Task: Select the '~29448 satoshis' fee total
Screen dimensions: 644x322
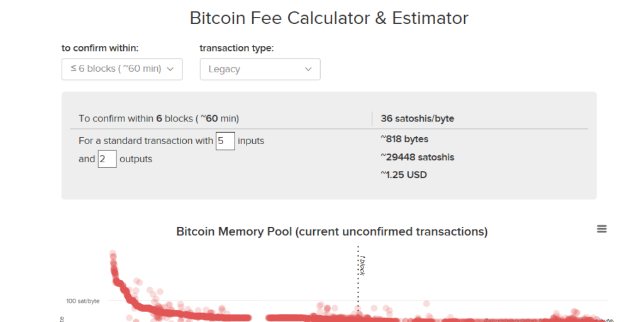Action: point(418,157)
